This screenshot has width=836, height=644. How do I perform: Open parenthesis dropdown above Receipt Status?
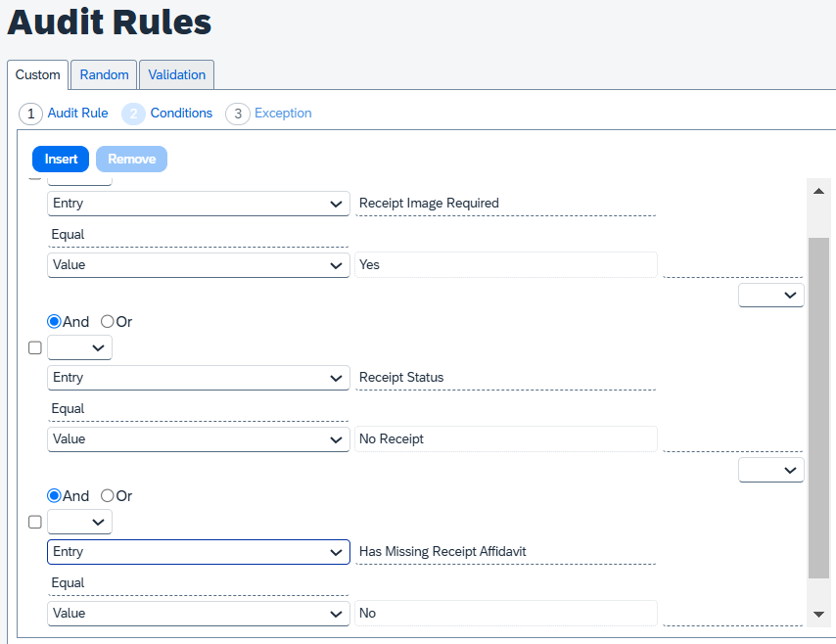click(x=79, y=347)
